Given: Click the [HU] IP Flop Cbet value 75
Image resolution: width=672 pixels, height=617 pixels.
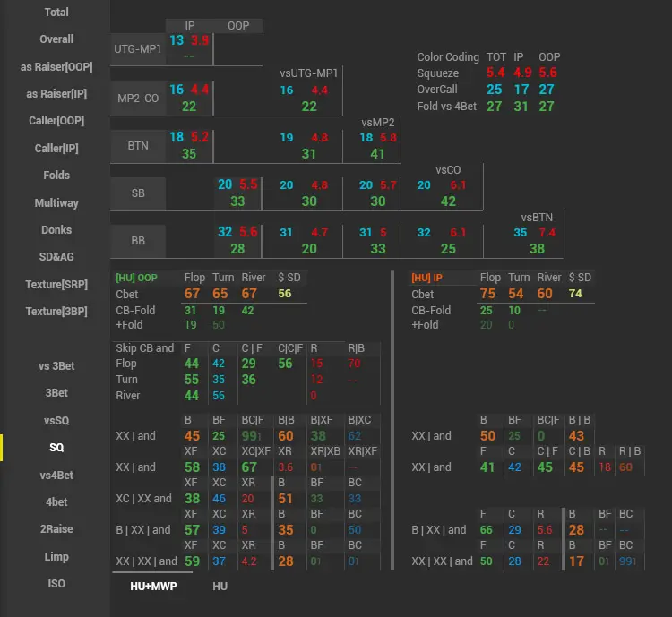Looking at the screenshot, I should click(x=487, y=294).
